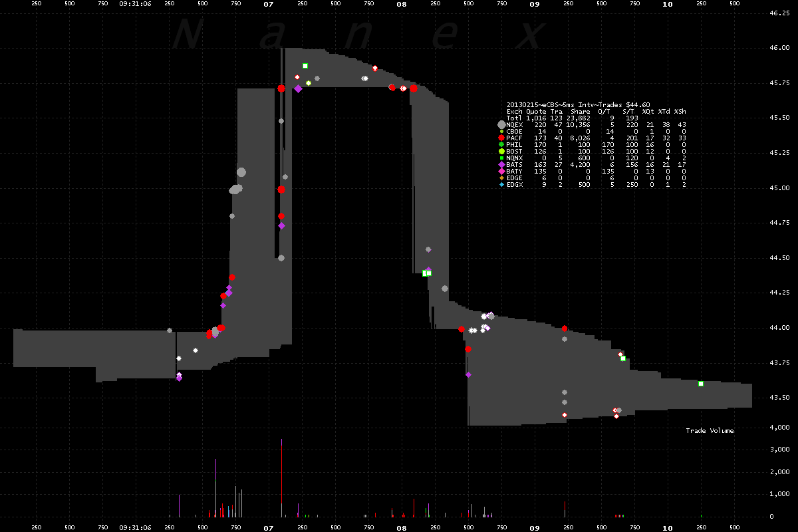Click the small CBOE legend dot
Screen dimensions: 798x532
[501, 131]
